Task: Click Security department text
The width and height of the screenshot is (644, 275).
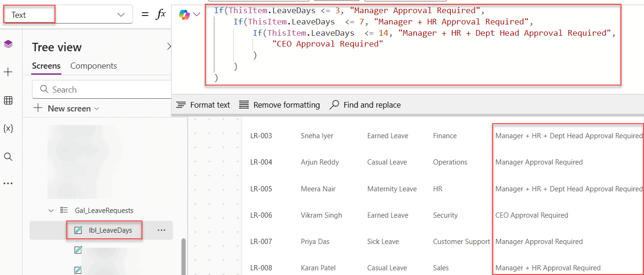Action: coord(446,215)
